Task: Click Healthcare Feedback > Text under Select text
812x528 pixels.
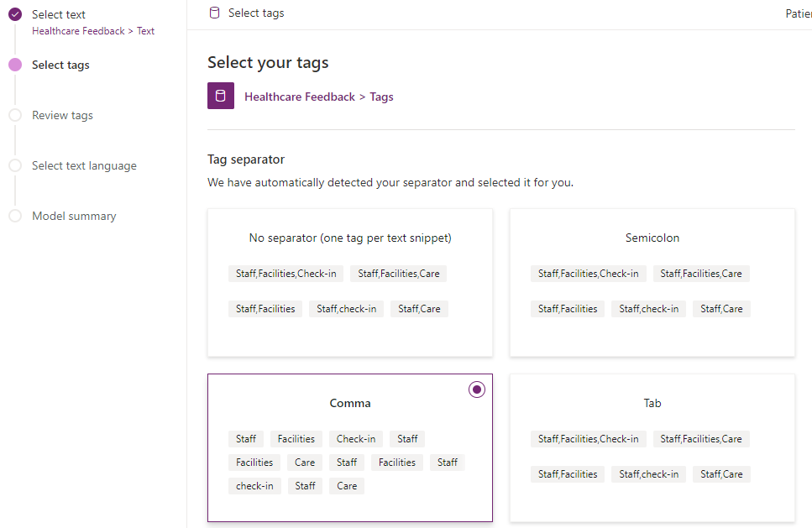Action: 93,31
